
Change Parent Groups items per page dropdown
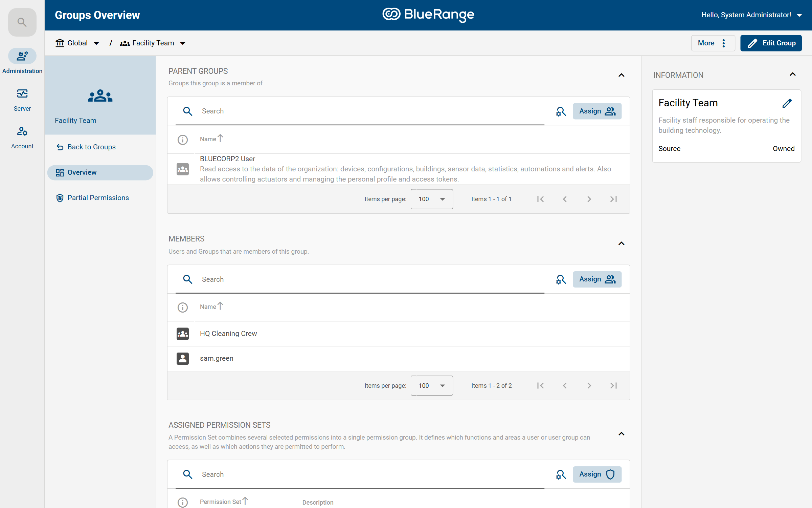432,199
